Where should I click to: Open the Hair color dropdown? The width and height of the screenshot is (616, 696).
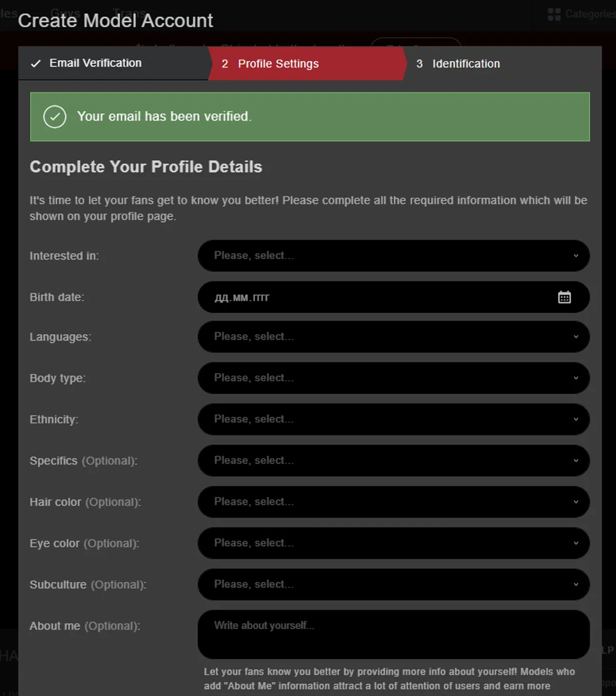(393, 502)
